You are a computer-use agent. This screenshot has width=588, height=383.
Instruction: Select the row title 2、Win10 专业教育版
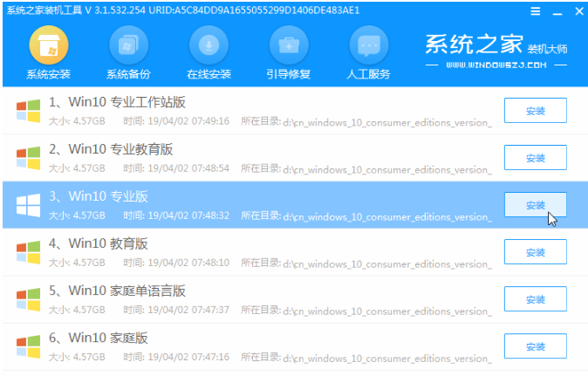click(x=111, y=149)
